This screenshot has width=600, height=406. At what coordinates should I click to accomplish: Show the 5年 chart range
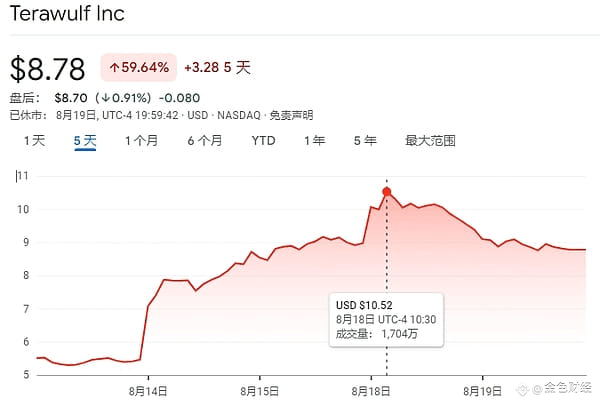[x=365, y=141]
